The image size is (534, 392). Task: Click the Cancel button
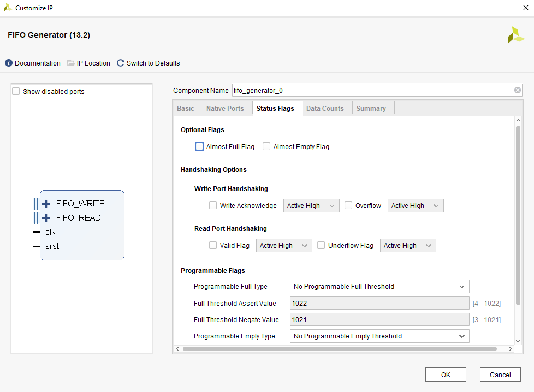pos(500,375)
